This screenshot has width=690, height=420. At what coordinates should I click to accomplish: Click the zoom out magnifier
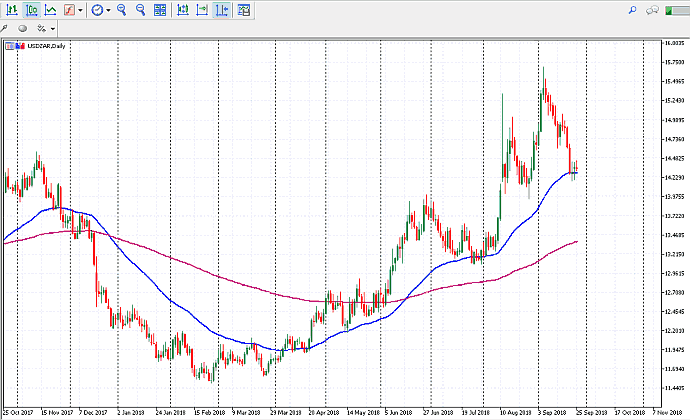141,10
